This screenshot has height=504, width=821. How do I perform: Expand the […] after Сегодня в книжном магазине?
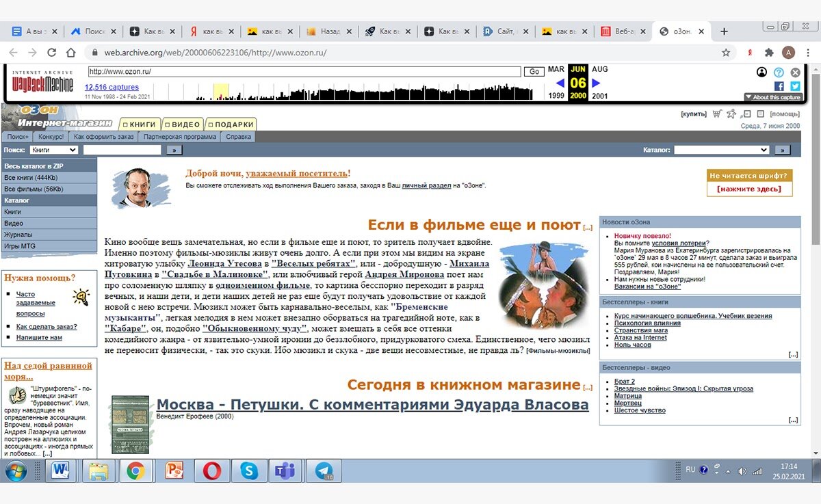(588, 387)
